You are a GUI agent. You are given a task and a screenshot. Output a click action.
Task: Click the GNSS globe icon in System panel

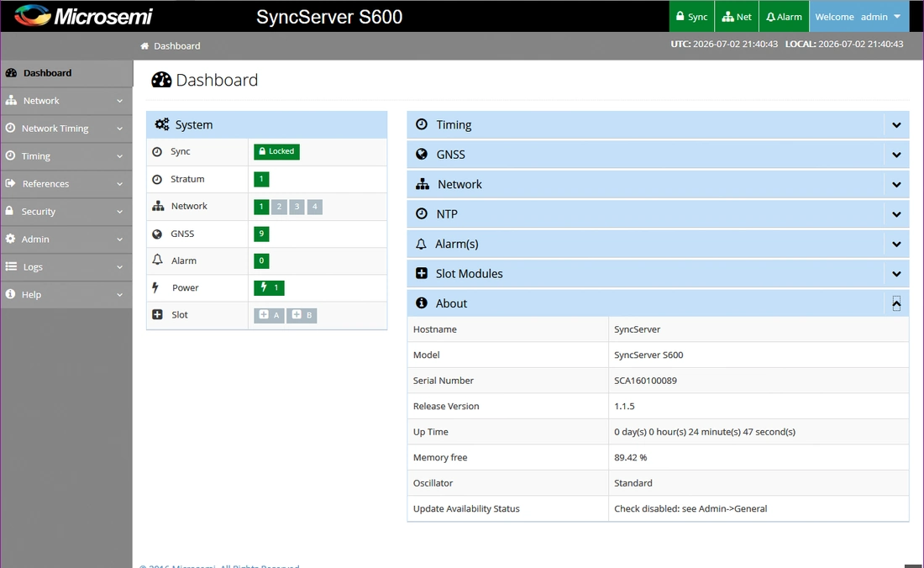click(x=157, y=234)
